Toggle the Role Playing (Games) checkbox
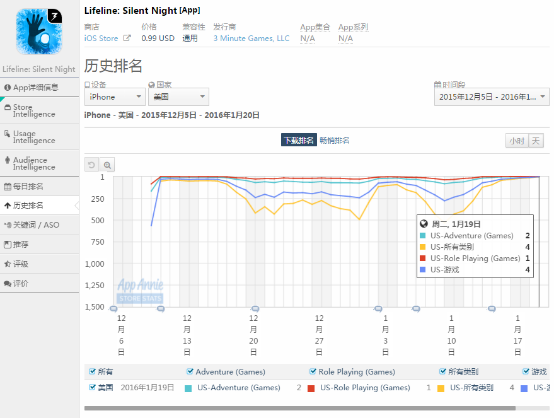 [x=312, y=371]
